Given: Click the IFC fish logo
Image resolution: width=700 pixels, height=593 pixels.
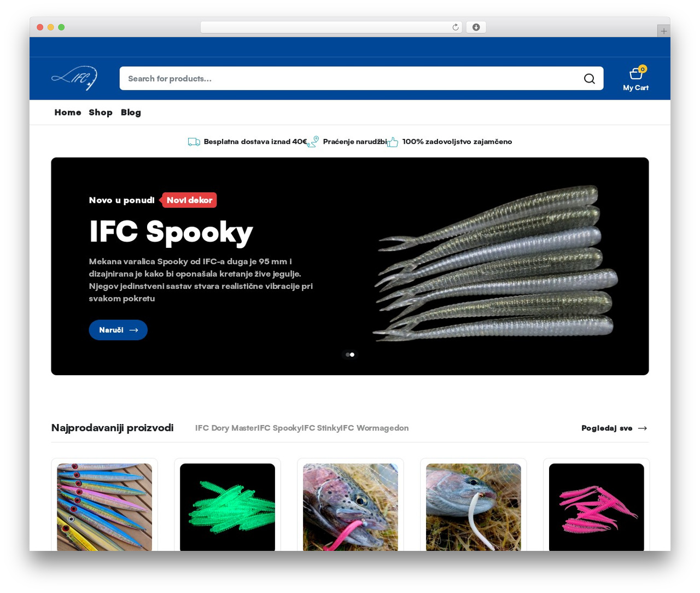Looking at the screenshot, I should click(x=74, y=78).
